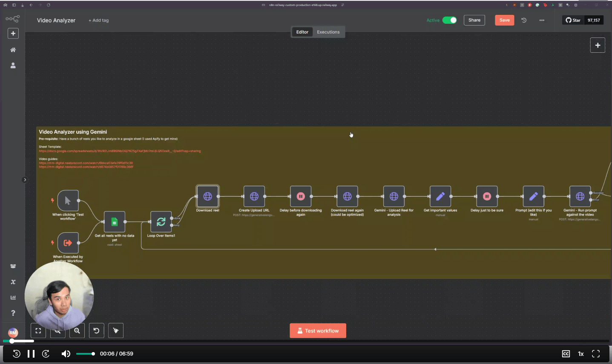The width and height of the screenshot is (612, 364).
Task: Toggle the Active workflow switch
Action: [x=449, y=20]
